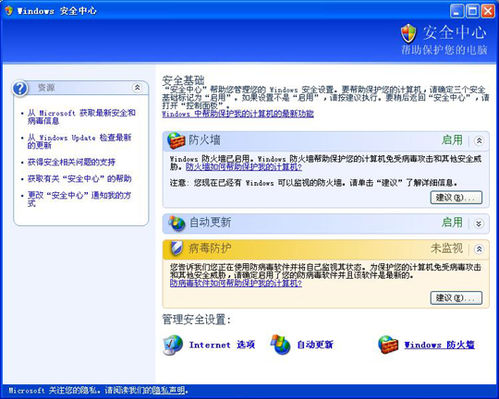Open link 防火墙如何帮助保护我的计算机?
The width and height of the screenshot is (499, 399).
[244, 166]
